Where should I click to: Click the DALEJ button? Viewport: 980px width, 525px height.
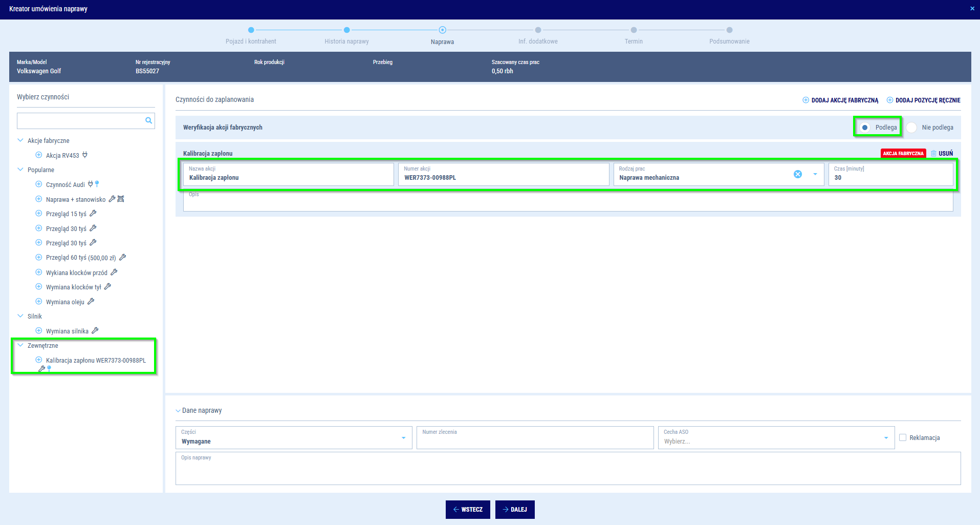pyautogui.click(x=515, y=510)
